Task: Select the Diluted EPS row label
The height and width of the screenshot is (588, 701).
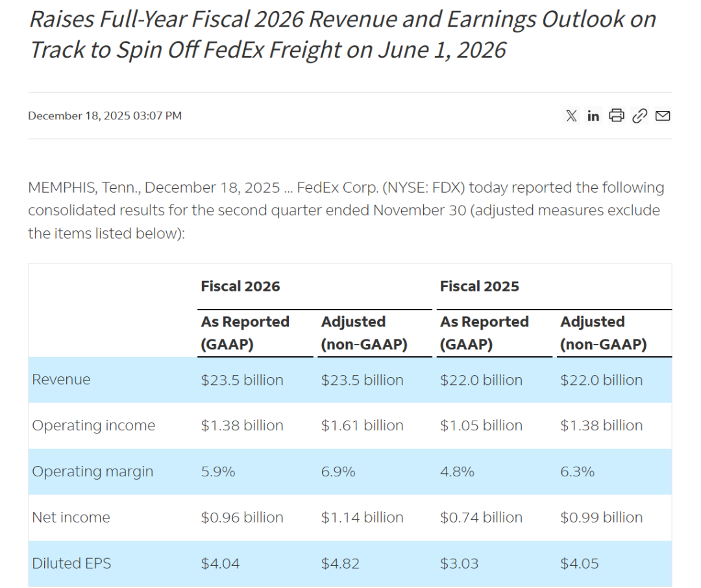Action: [71, 563]
